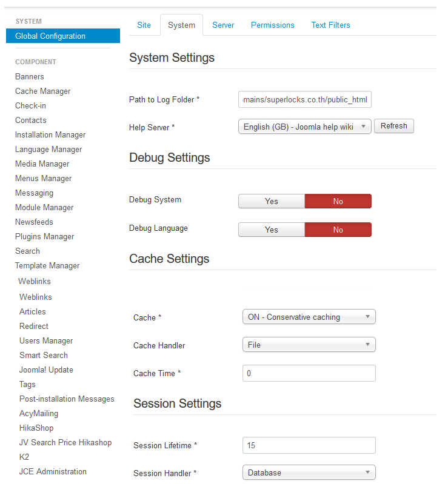448x484 pixels.
Task: Set Debug Language to No
Action: pos(338,230)
